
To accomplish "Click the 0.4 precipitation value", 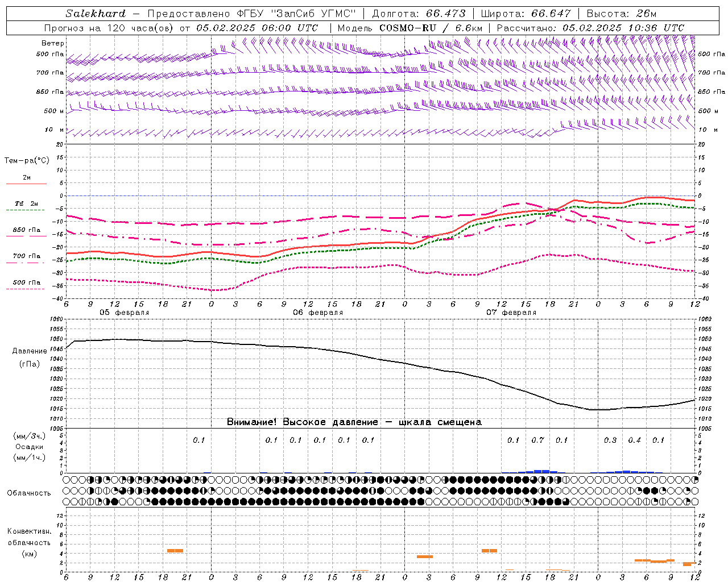I will coord(634,440).
